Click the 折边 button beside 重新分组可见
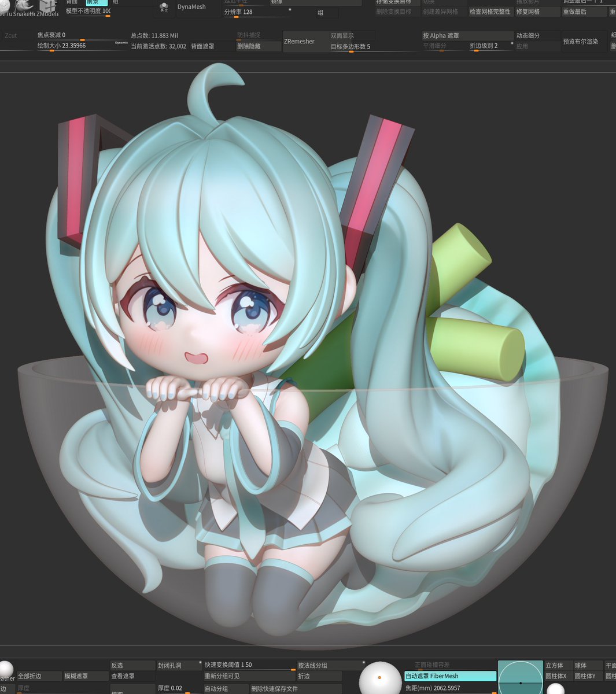 [319, 675]
